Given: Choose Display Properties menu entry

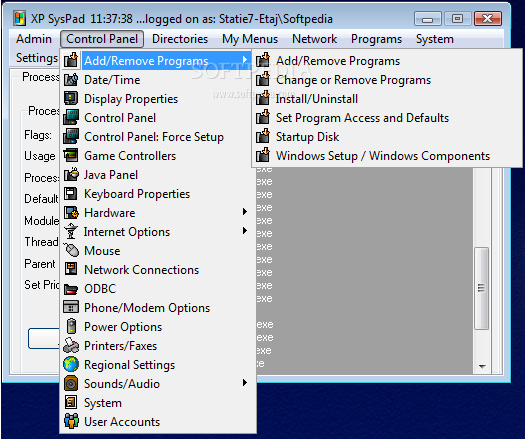Looking at the screenshot, I should (157, 99).
